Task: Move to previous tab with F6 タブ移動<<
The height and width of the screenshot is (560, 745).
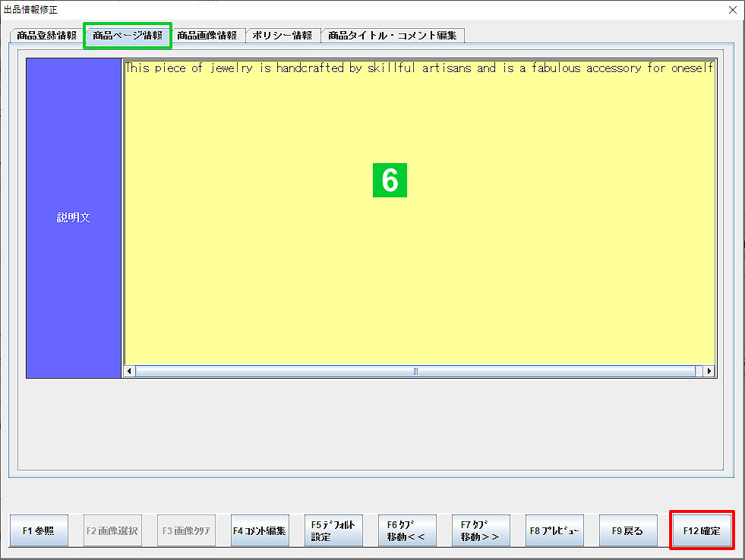Action: [407, 530]
